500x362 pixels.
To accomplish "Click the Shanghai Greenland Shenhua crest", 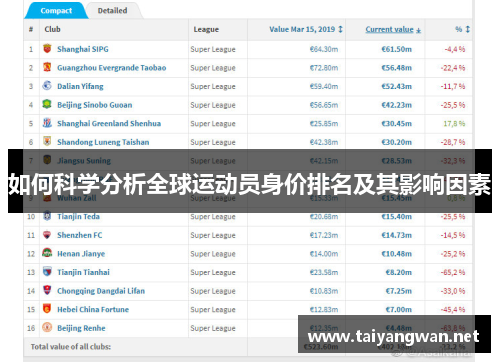I will click(47, 123).
